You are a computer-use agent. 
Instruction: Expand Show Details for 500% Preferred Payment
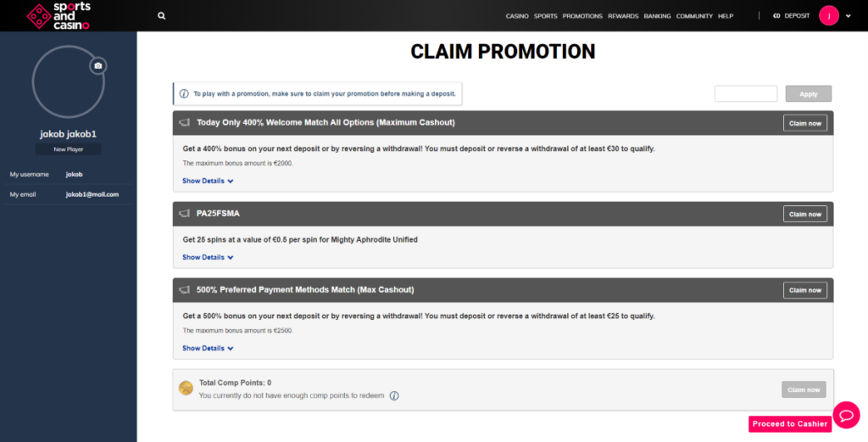pyautogui.click(x=209, y=349)
